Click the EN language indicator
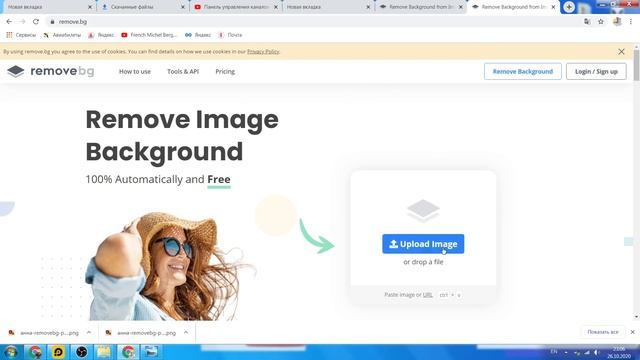Viewport: 640px width, 360px height. pyautogui.click(x=554, y=352)
